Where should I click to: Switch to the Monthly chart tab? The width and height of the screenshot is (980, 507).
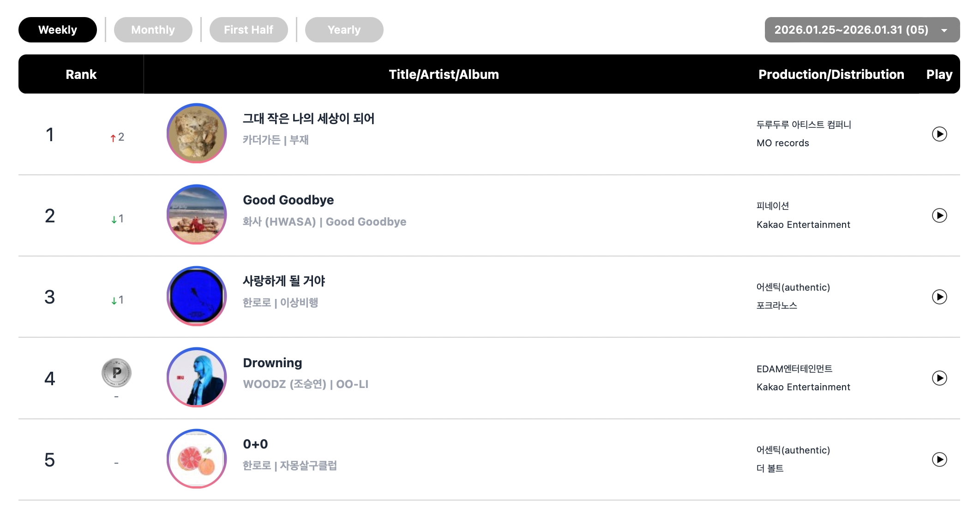pyautogui.click(x=153, y=30)
